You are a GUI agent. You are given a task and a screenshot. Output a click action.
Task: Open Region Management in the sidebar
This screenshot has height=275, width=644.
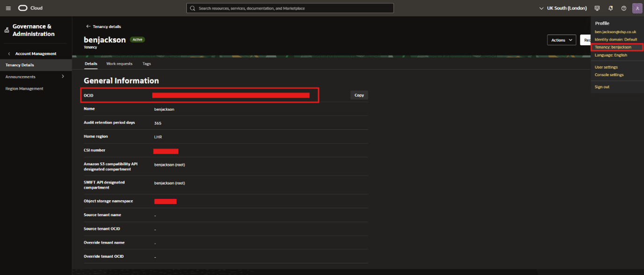click(24, 89)
